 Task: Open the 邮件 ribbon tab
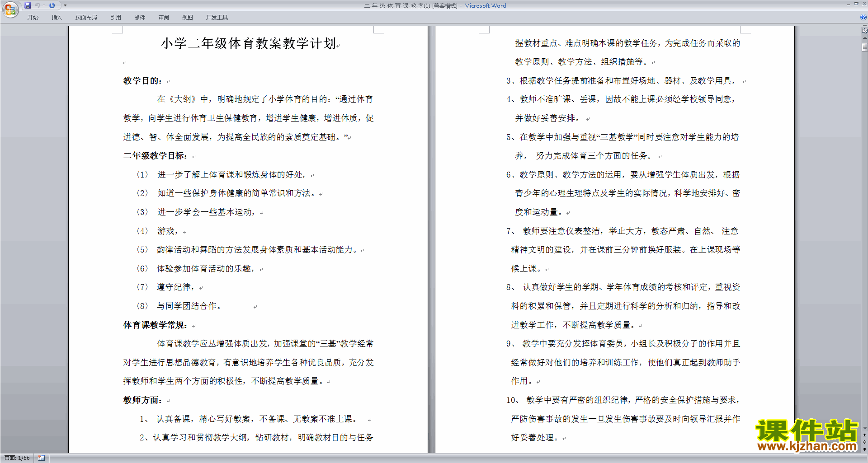point(140,18)
